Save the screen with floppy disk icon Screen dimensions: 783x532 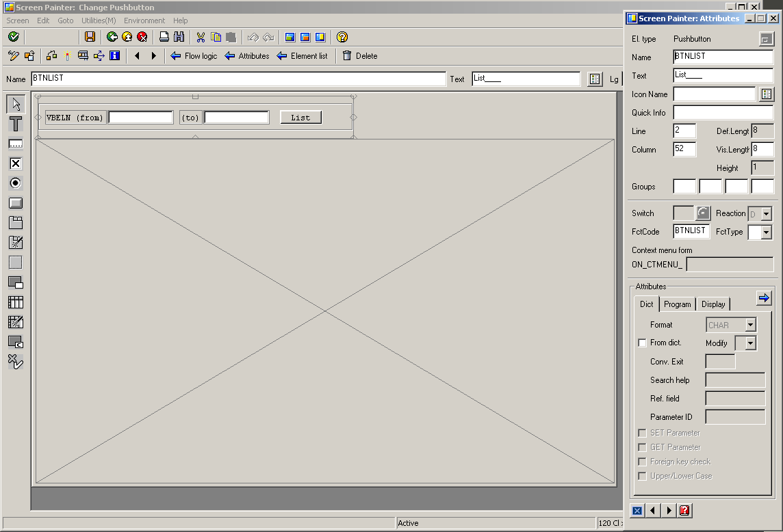click(90, 36)
